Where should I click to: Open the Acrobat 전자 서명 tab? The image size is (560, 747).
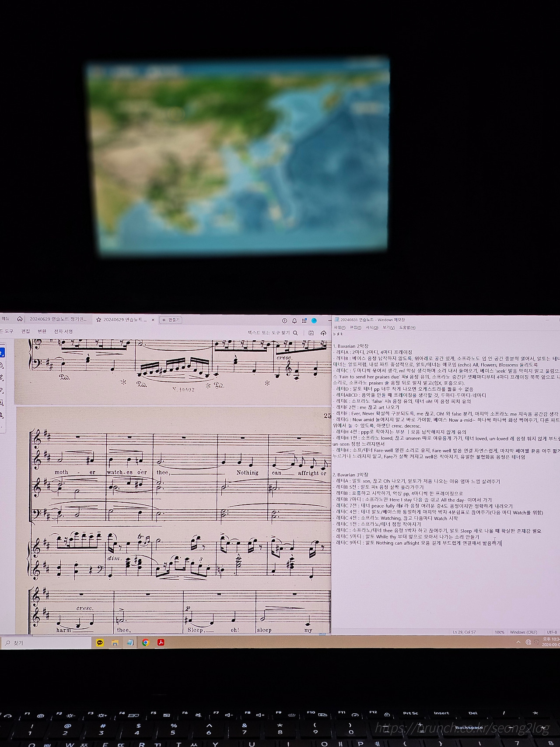coord(63,331)
